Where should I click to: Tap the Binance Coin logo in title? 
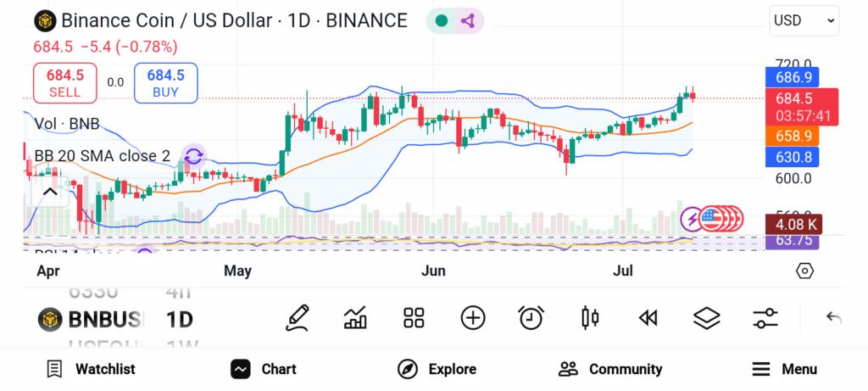(45, 21)
